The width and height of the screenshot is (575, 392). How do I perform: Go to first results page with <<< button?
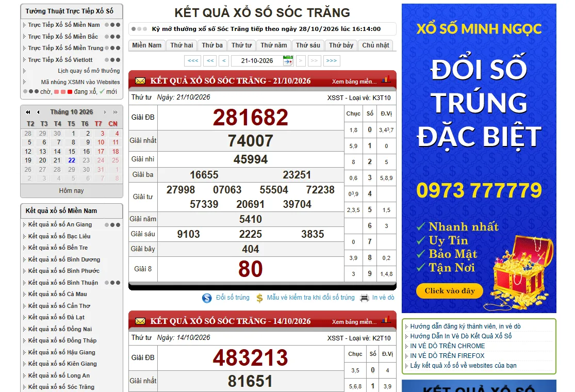tap(193, 60)
